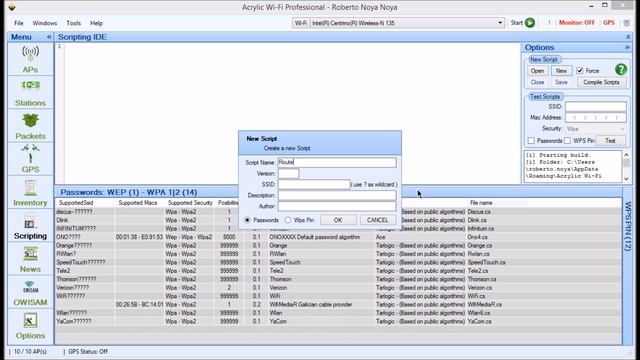Image resolution: width=640 pixels, height=360 pixels.
Task: Open the APs section in sidebar
Action: click(30, 59)
